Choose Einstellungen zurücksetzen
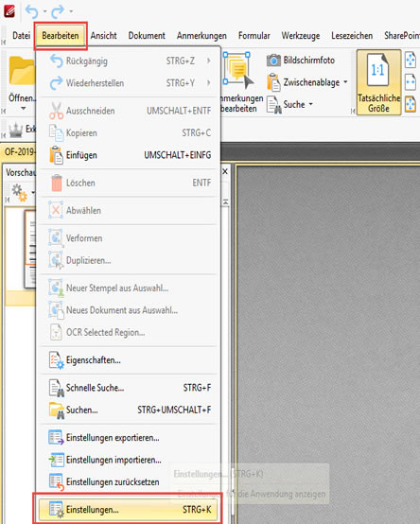420x524 pixels. (129, 481)
